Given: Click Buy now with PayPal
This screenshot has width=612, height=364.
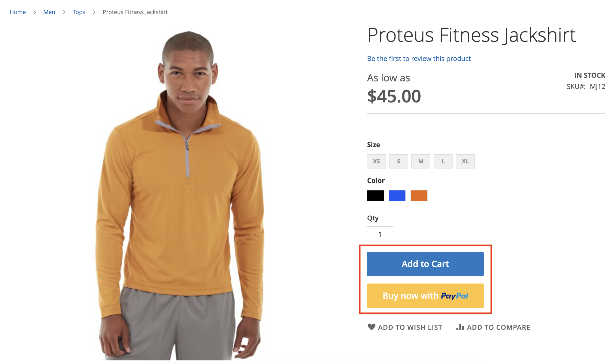Looking at the screenshot, I should point(425,296).
